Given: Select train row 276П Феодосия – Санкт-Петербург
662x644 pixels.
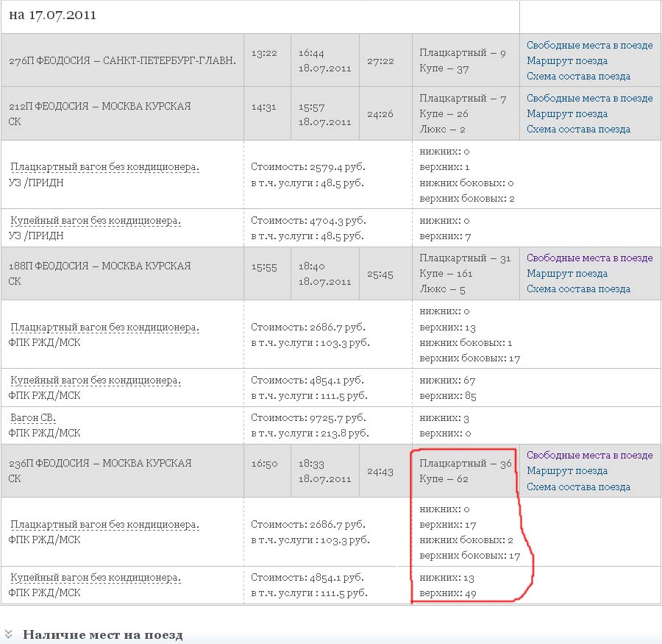Looking at the screenshot, I should pyautogui.click(x=122, y=60).
